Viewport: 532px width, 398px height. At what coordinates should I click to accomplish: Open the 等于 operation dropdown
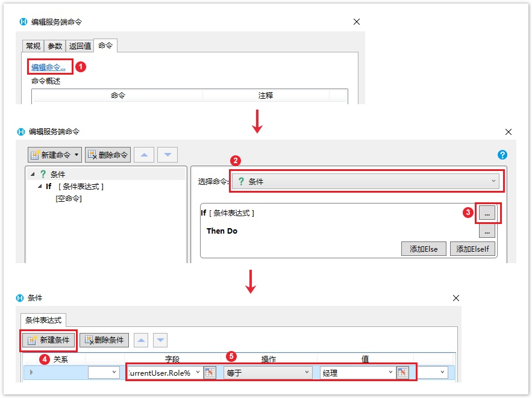pyautogui.click(x=307, y=373)
